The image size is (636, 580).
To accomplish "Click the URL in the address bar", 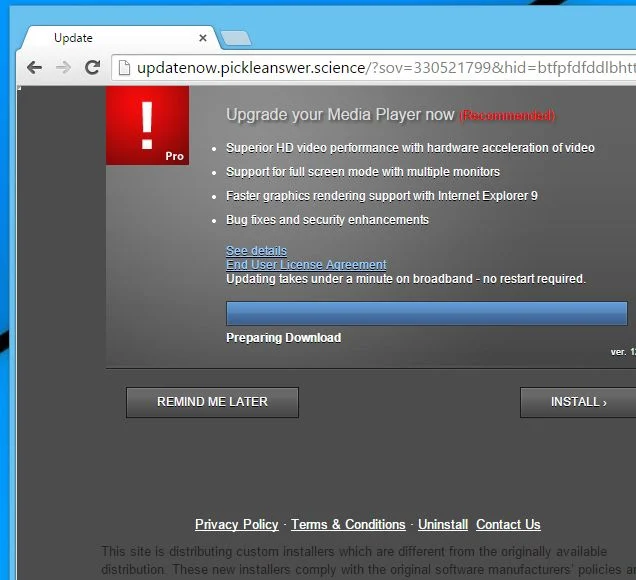I will coord(385,68).
